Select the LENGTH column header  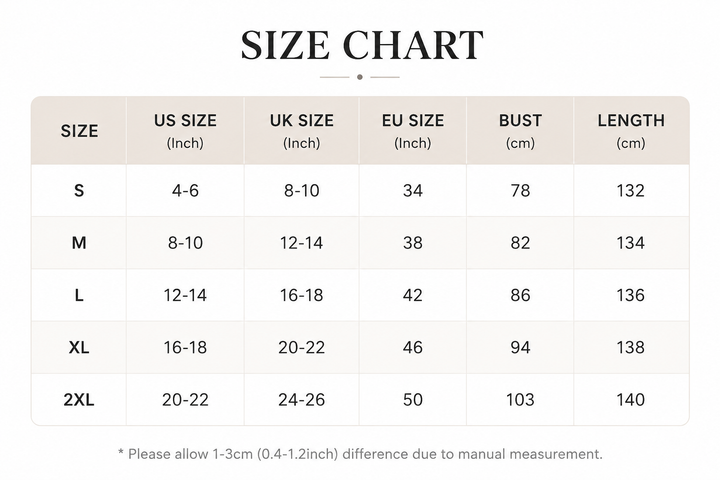[631, 130]
